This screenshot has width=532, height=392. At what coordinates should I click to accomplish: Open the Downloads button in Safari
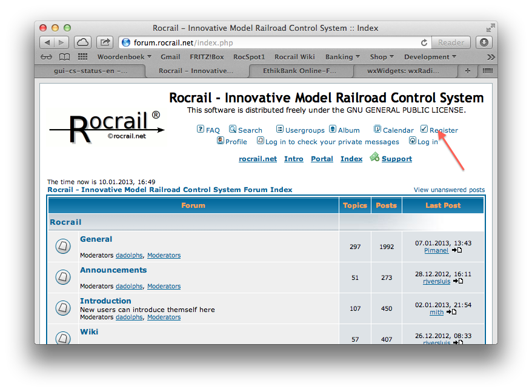click(x=484, y=42)
